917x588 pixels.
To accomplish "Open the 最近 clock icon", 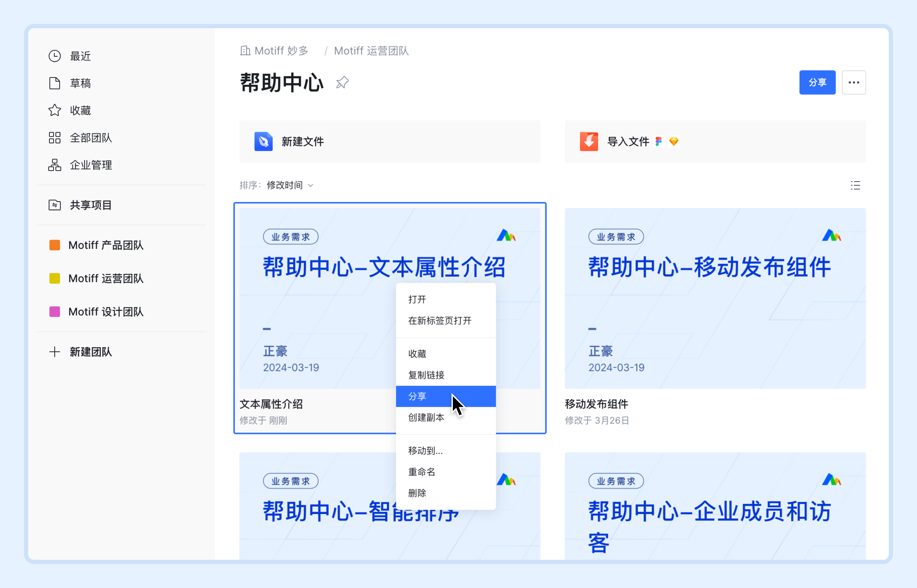I will point(55,56).
